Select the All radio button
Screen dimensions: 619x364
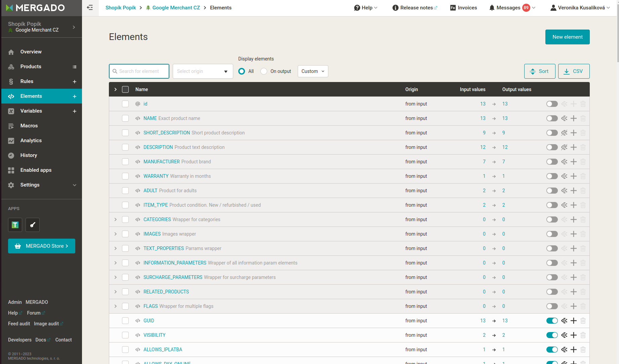point(242,71)
